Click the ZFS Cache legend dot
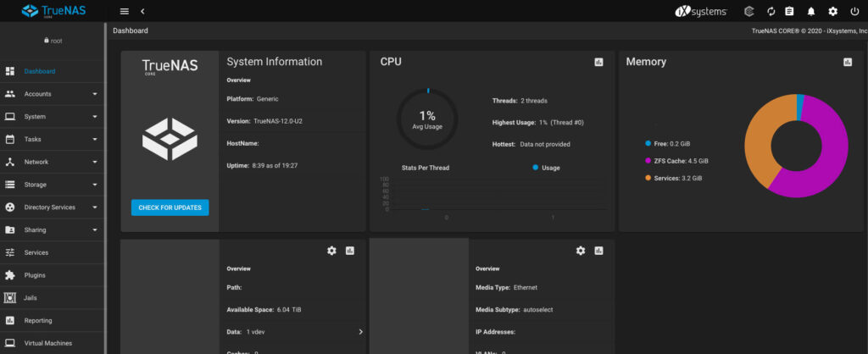The width and height of the screenshot is (868, 354). point(648,161)
